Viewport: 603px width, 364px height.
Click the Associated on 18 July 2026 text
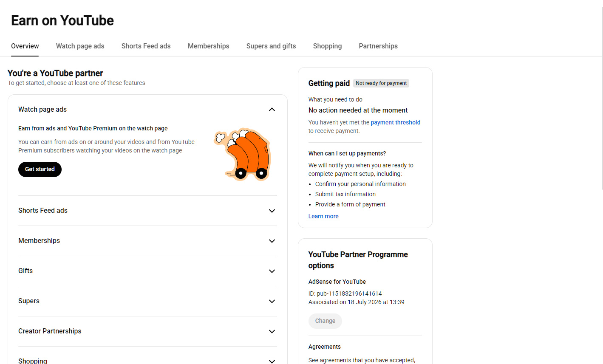point(357,302)
